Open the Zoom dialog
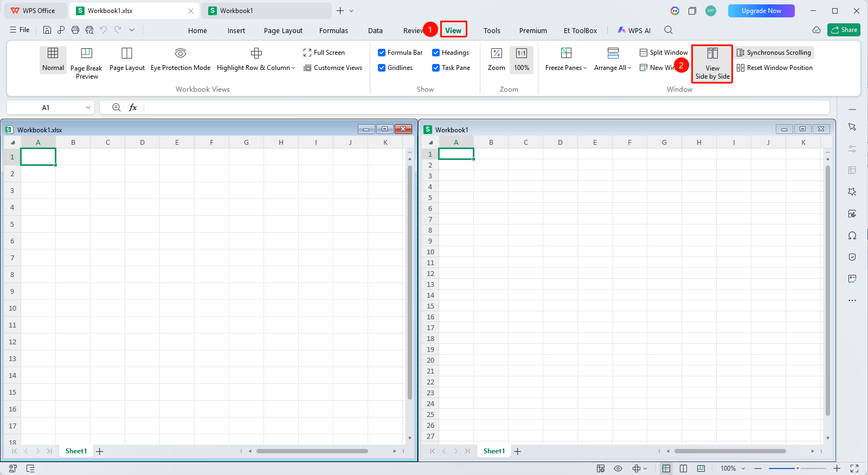The width and height of the screenshot is (868, 475). 497,60
